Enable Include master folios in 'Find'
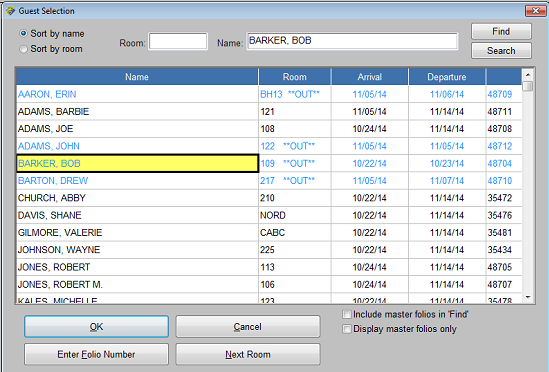549x372 pixels. click(347, 315)
